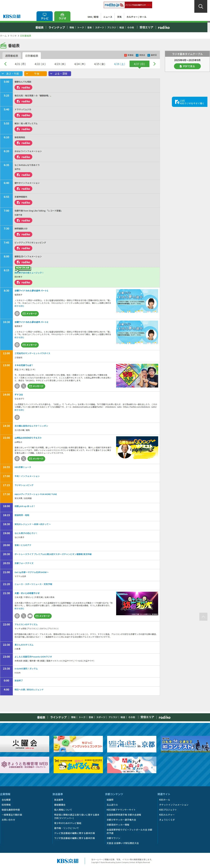
Task: Open program link KBS京都ニュース at 16:55
Action: (x=23, y=467)
